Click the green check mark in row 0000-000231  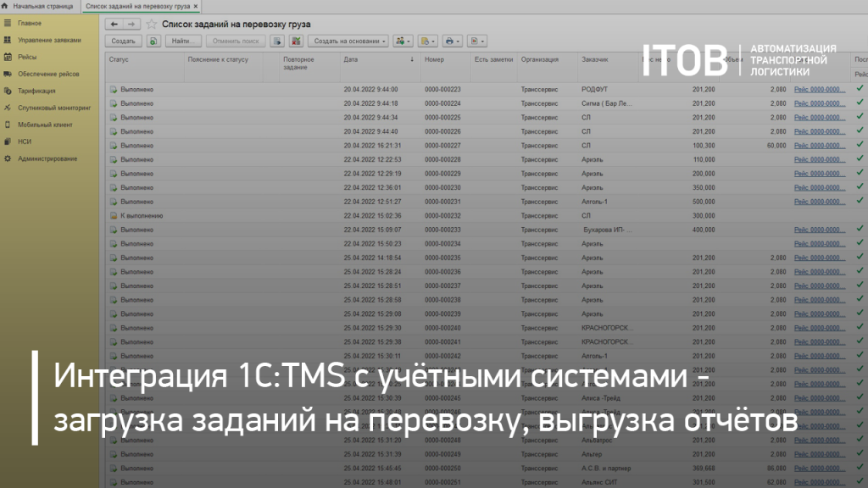860,200
